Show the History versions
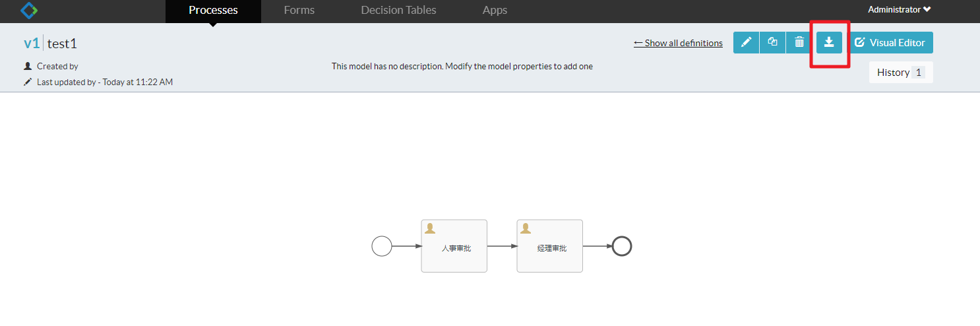Image resolution: width=980 pixels, height=326 pixels. pyautogui.click(x=901, y=73)
